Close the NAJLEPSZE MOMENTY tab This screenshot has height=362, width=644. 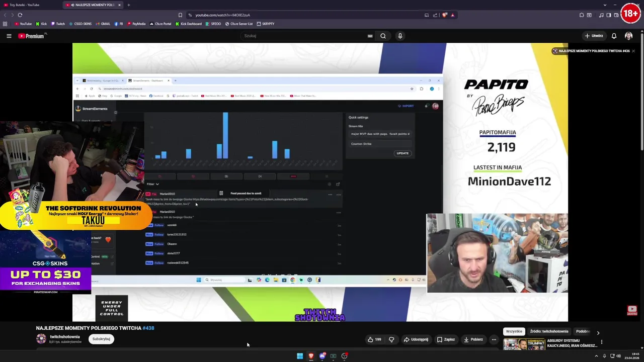click(x=119, y=5)
